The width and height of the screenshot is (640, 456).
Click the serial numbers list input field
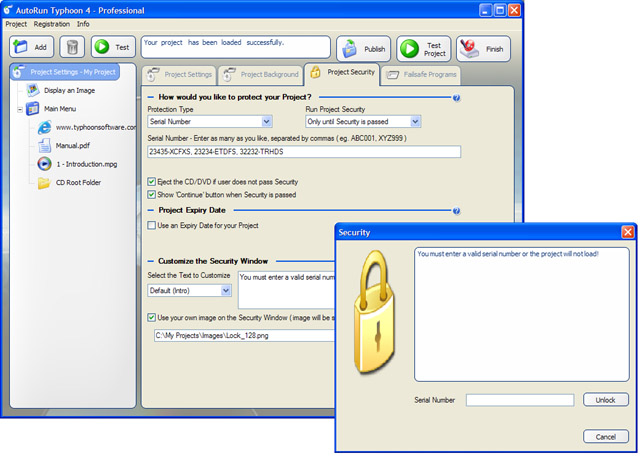click(304, 152)
